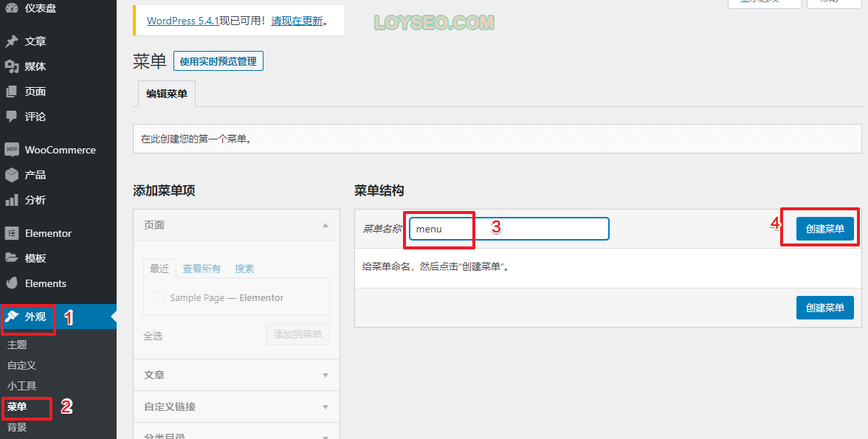The image size is (868, 439).
Task: Click the box icon beside 产品
Action: point(12,175)
